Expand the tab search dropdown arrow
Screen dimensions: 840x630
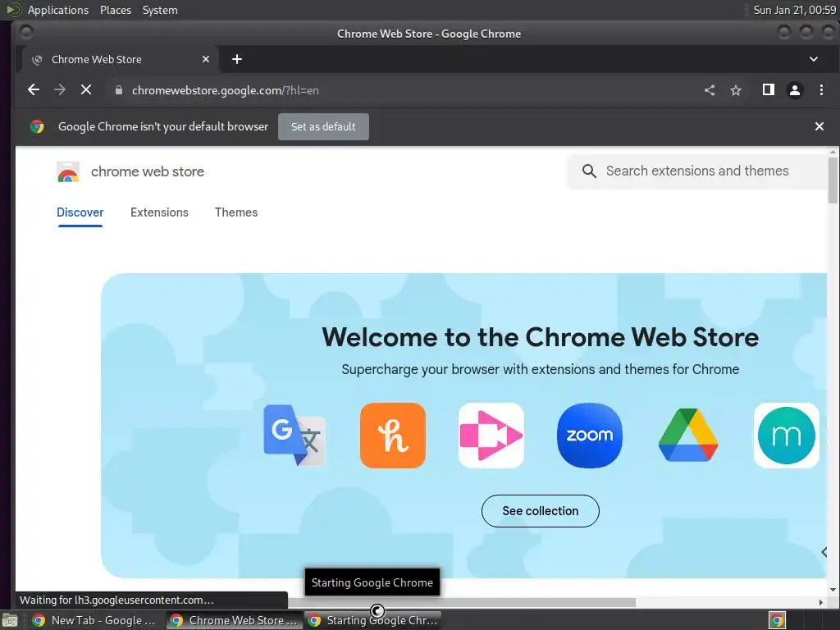pyautogui.click(x=813, y=59)
